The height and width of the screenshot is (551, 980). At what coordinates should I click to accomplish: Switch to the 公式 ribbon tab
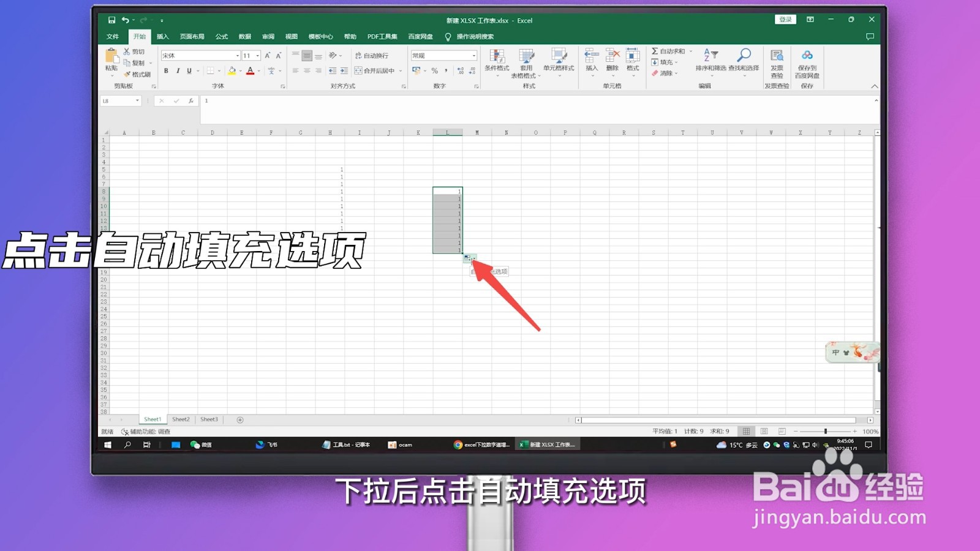click(x=221, y=36)
